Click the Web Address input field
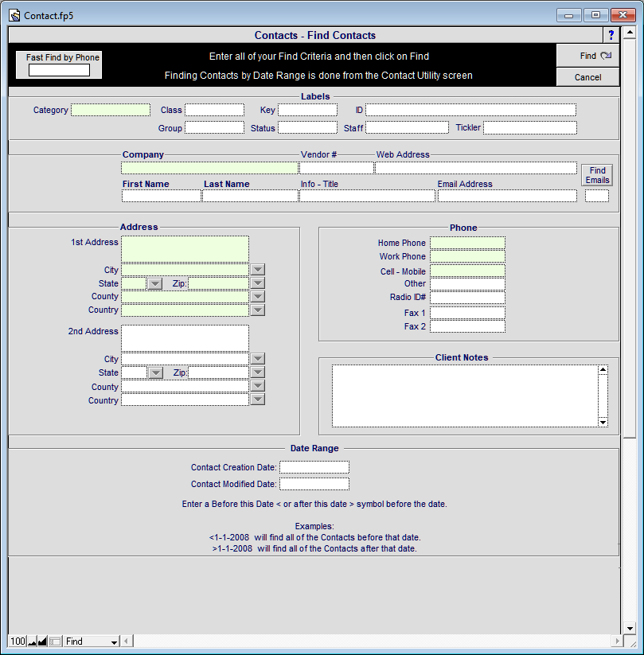This screenshot has height=655, width=644. pos(475,168)
